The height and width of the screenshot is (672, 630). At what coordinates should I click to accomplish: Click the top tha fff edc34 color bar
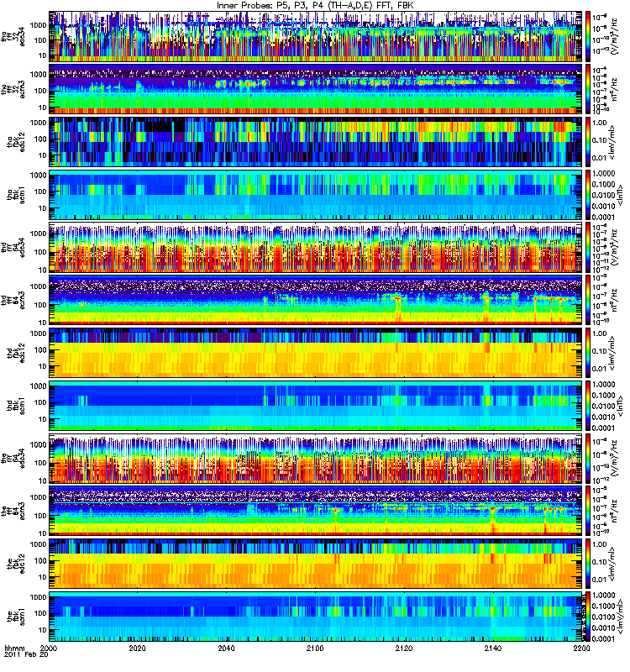click(x=588, y=36)
